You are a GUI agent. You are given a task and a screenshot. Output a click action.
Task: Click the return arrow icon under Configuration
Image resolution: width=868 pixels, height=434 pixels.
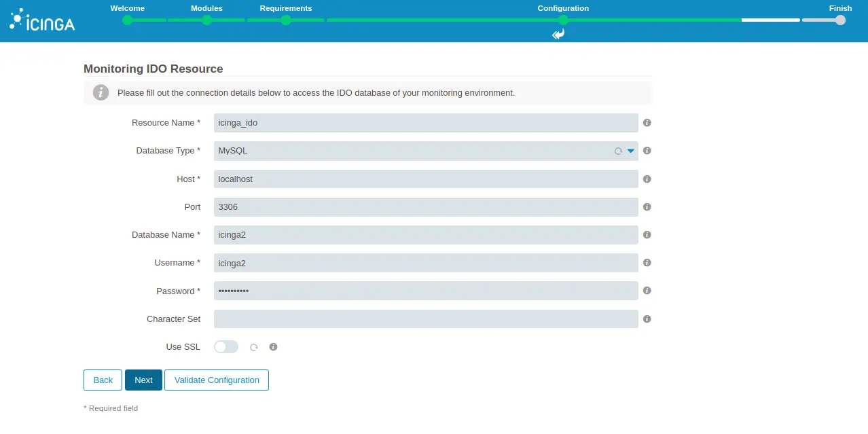[x=558, y=34]
